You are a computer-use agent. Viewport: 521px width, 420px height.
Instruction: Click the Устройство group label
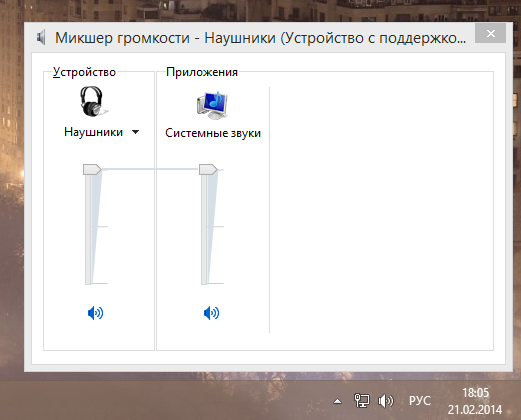point(84,72)
